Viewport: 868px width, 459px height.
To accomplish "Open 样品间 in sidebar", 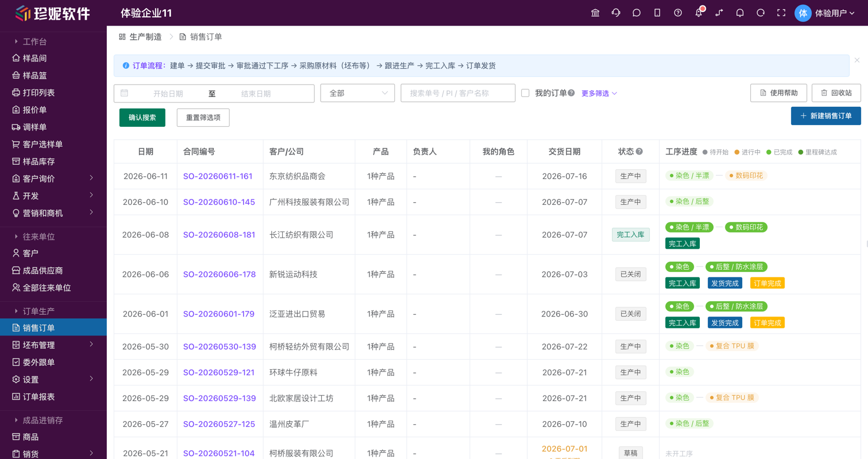I will pyautogui.click(x=35, y=58).
